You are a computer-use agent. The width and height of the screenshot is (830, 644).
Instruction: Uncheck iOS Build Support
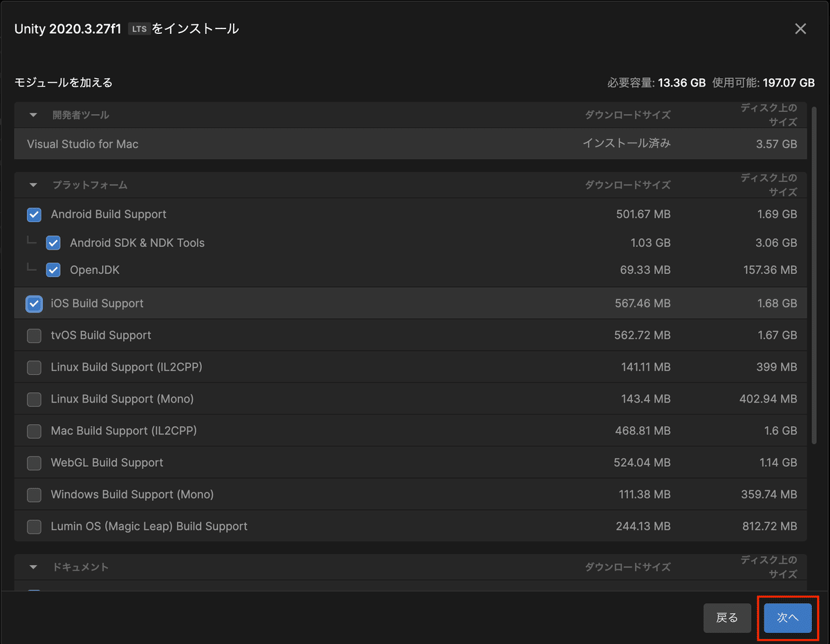34,304
